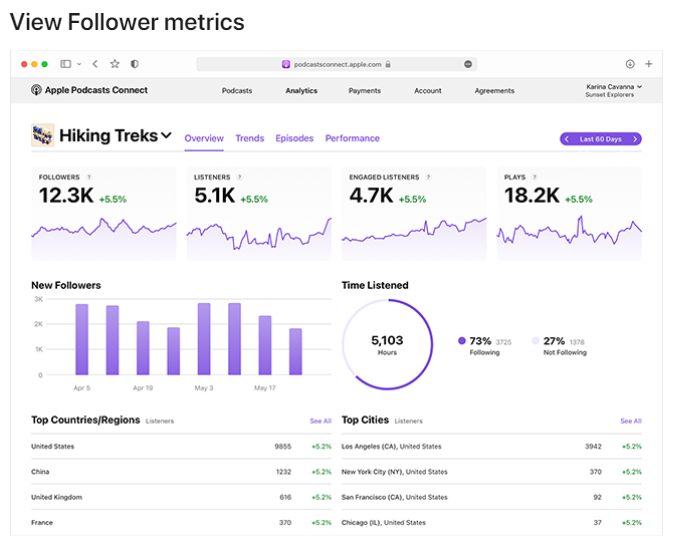The height and width of the screenshot is (549, 674).
Task: Click the Apr 5 bar in New Followers chart
Action: (82, 339)
